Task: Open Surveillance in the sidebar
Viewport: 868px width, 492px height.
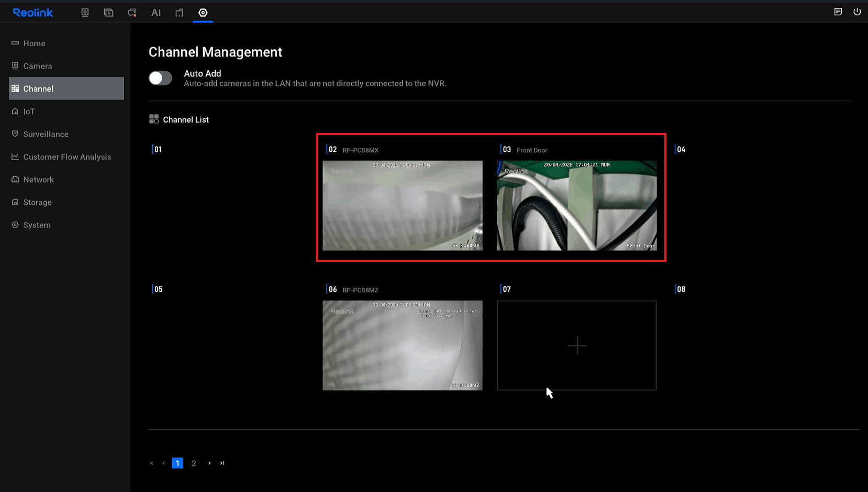Action: [x=66, y=134]
